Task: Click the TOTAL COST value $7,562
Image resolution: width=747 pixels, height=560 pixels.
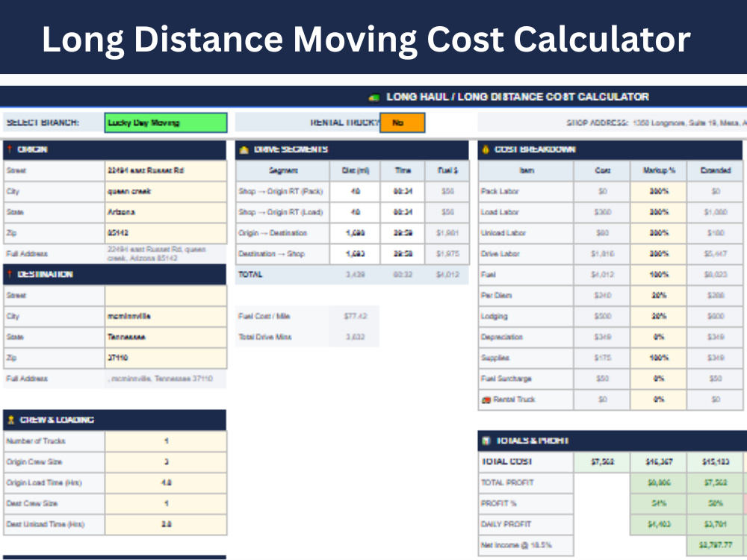Action: [x=602, y=462]
